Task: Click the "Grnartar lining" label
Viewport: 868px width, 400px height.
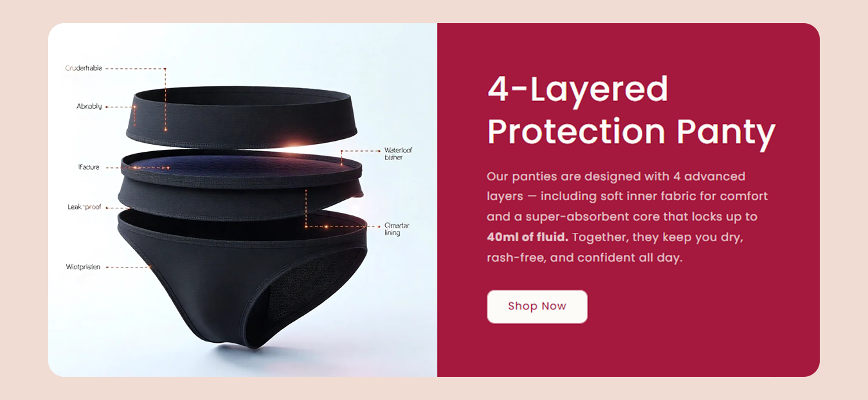Action: [x=396, y=229]
